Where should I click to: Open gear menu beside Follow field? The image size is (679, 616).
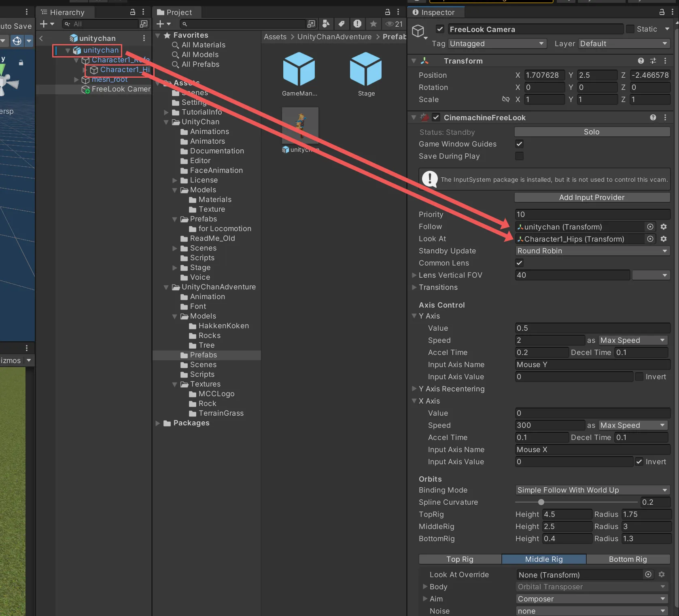click(x=664, y=227)
